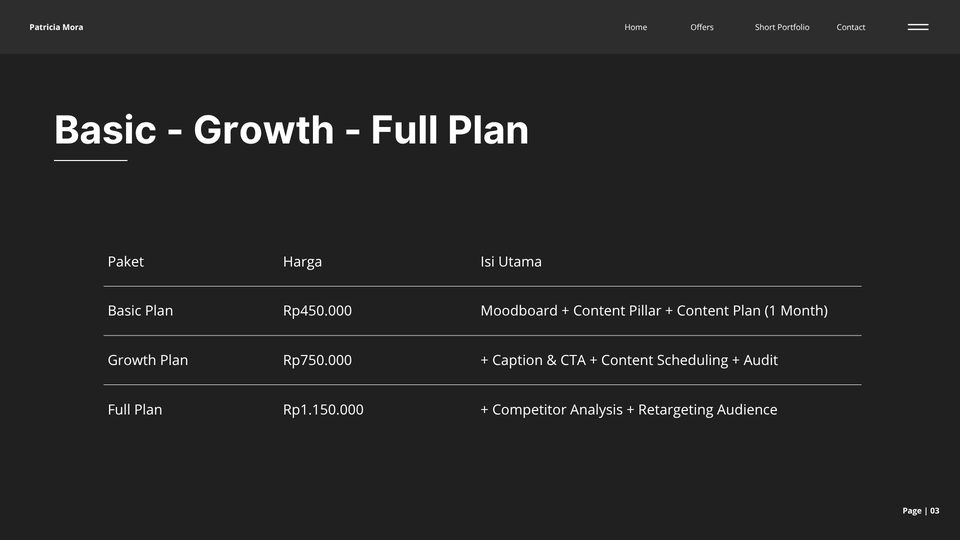Image resolution: width=960 pixels, height=540 pixels.
Task: Click the Caption & CTA description text
Action: click(629, 361)
